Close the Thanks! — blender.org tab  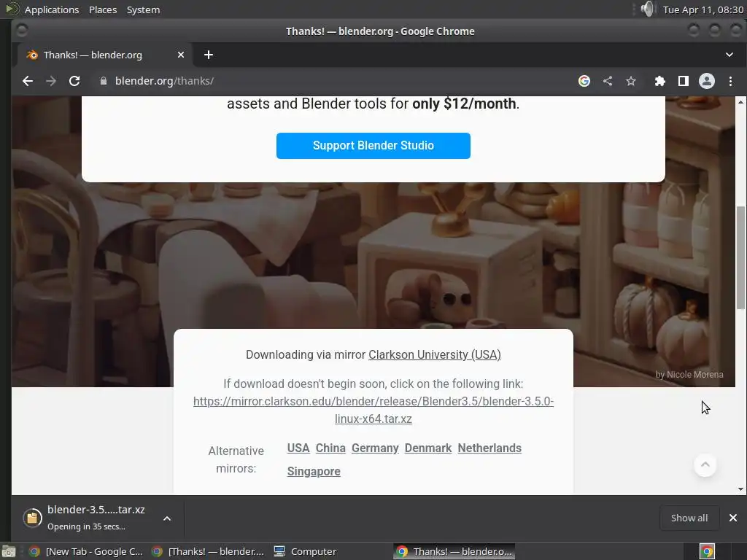point(181,55)
